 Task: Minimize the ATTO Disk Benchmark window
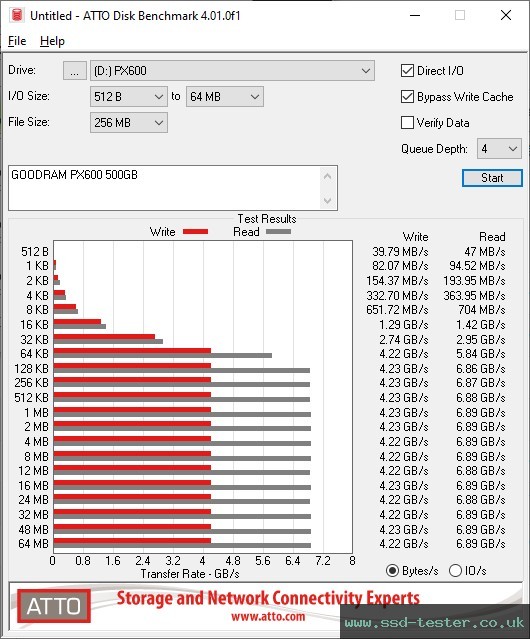(x=415, y=15)
